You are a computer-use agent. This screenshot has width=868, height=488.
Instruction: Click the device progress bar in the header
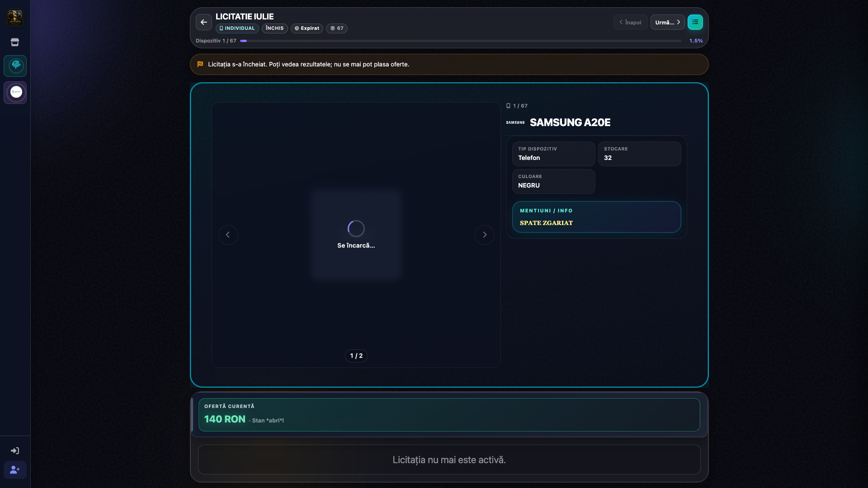[x=461, y=41]
